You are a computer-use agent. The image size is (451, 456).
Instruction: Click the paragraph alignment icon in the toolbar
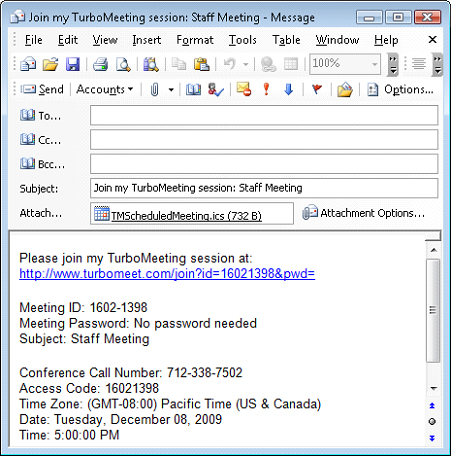pyautogui.click(x=419, y=63)
